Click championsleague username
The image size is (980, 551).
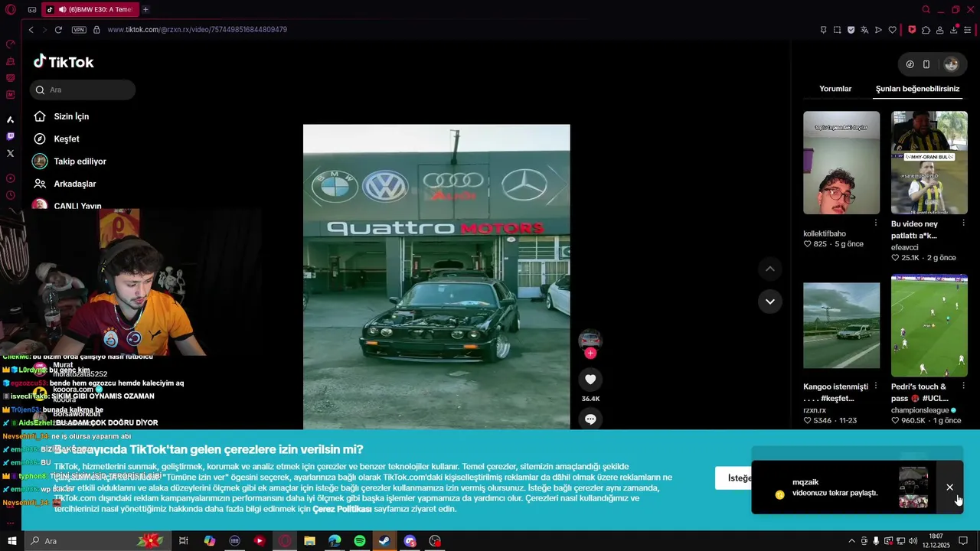pyautogui.click(x=920, y=410)
